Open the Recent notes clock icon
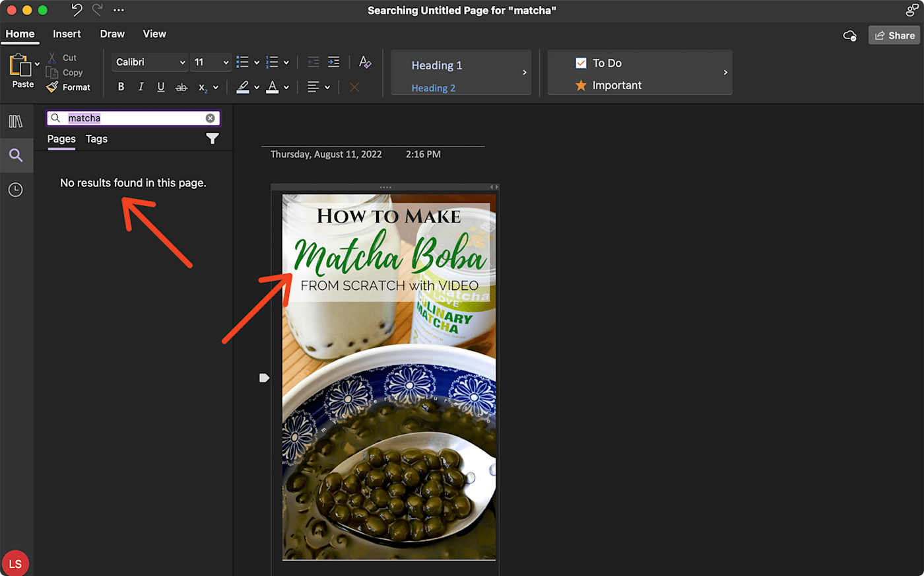This screenshot has height=576, width=924. click(16, 190)
